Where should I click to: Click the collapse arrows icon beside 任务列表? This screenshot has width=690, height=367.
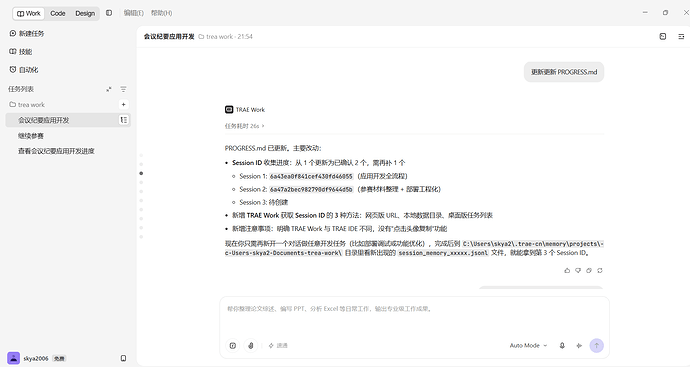point(109,89)
